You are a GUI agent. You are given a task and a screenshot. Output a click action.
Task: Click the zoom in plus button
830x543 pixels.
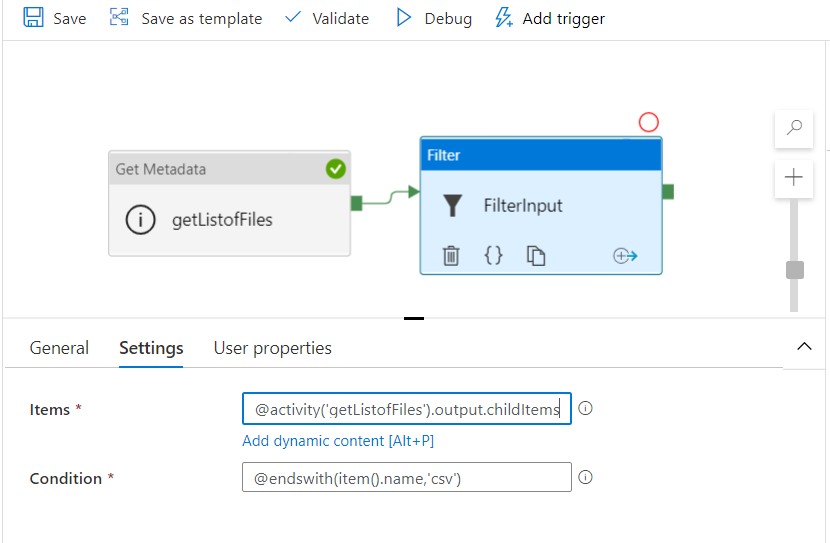pos(795,178)
